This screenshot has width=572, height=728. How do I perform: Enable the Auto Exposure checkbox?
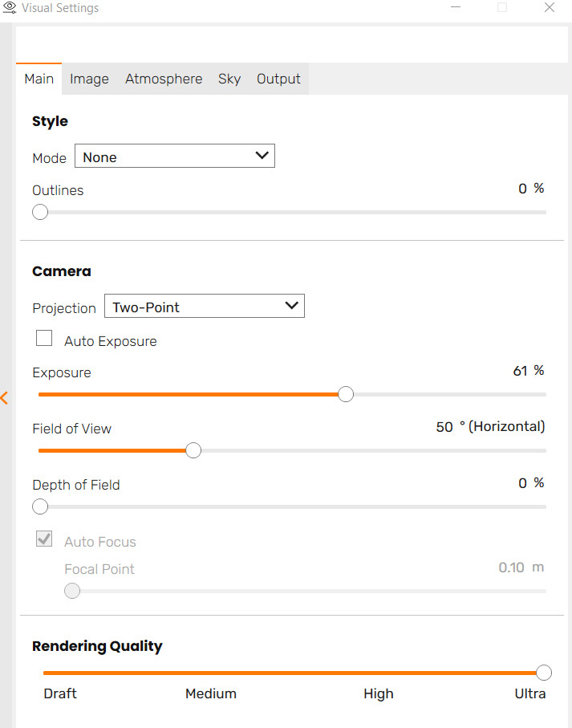click(x=44, y=338)
